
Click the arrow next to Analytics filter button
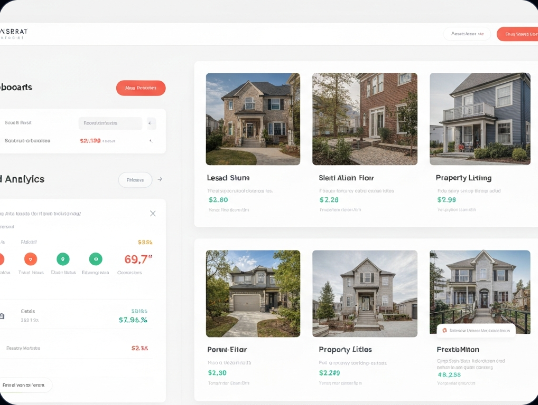160,179
